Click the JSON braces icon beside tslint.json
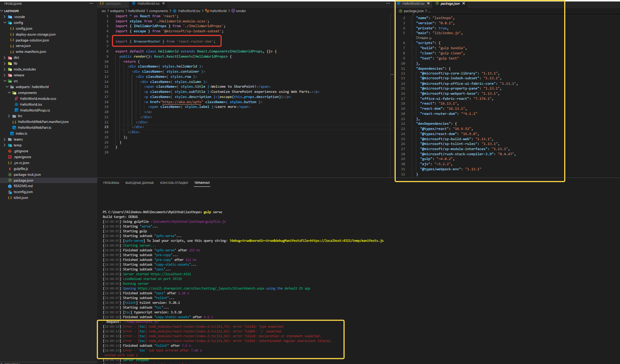The image size is (620, 364). (10, 198)
